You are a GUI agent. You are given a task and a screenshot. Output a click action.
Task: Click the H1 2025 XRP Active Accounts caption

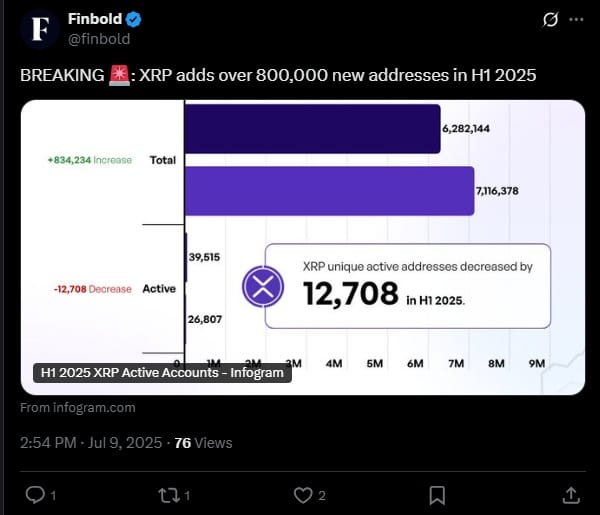[x=163, y=373]
